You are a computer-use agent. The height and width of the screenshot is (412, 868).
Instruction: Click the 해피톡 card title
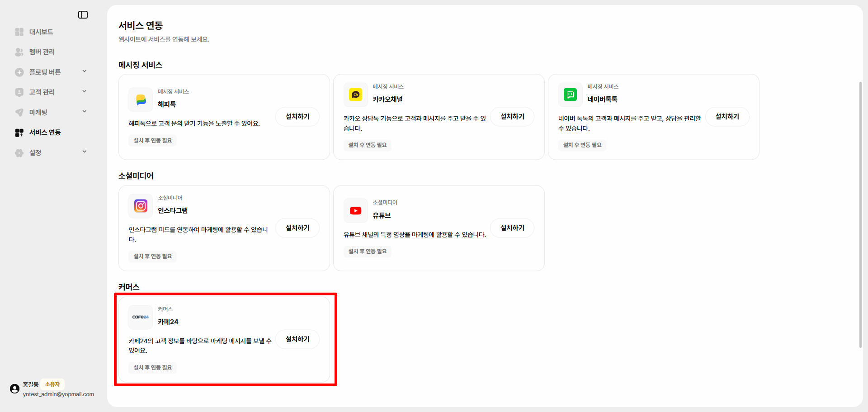tap(167, 104)
